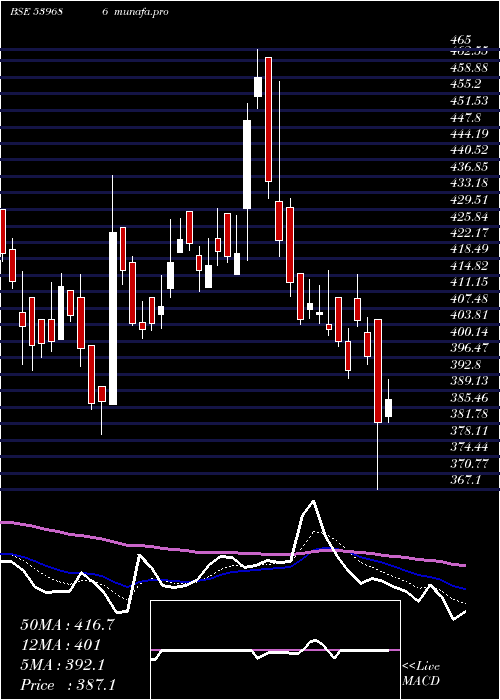Click the <<Live MACD label
The width and height of the screenshot is (500, 700).
pyautogui.click(x=421, y=674)
